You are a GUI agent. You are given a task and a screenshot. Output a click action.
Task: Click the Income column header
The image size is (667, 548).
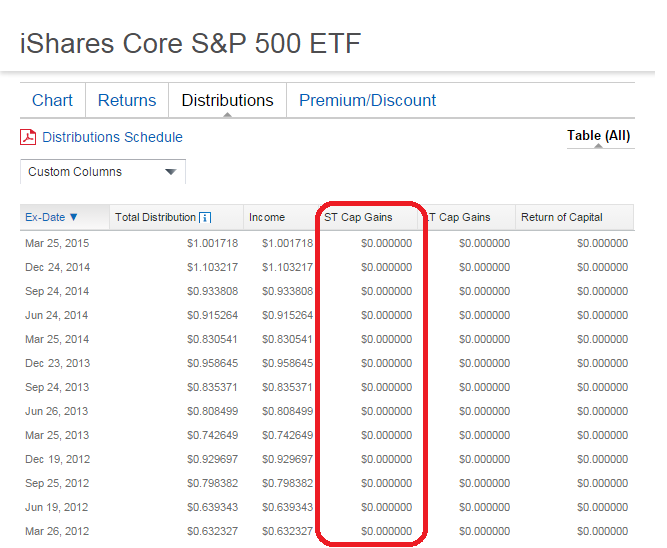[x=267, y=217]
